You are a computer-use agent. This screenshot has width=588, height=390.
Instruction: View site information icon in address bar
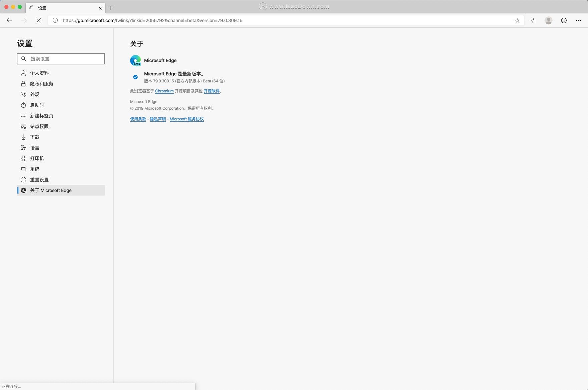point(55,20)
